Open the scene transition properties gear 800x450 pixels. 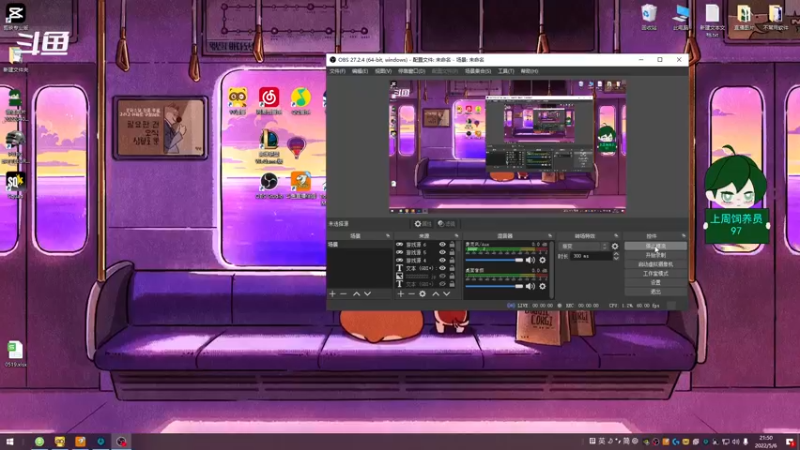[x=615, y=246]
